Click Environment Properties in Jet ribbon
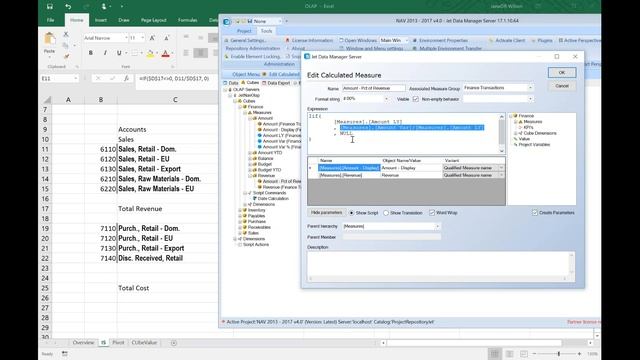 [440, 40]
